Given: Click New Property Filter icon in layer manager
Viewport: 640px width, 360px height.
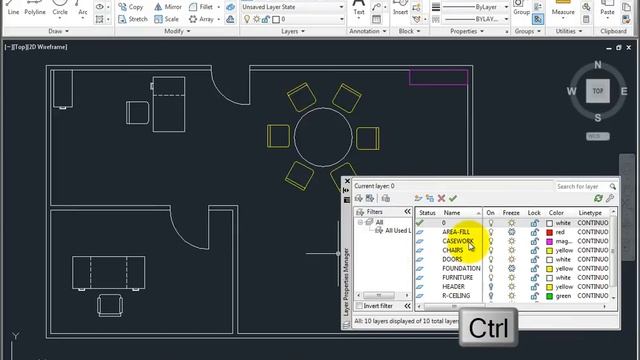Looking at the screenshot, I should point(359,198).
